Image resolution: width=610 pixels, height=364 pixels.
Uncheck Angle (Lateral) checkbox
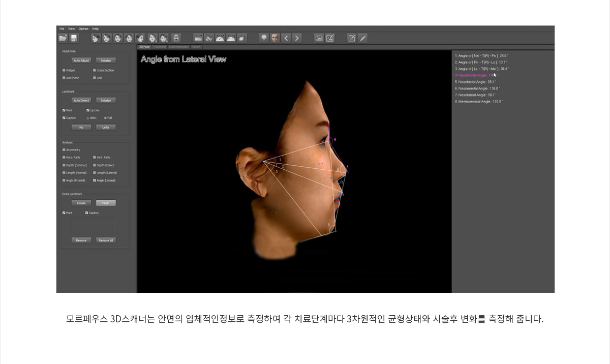[95, 180]
